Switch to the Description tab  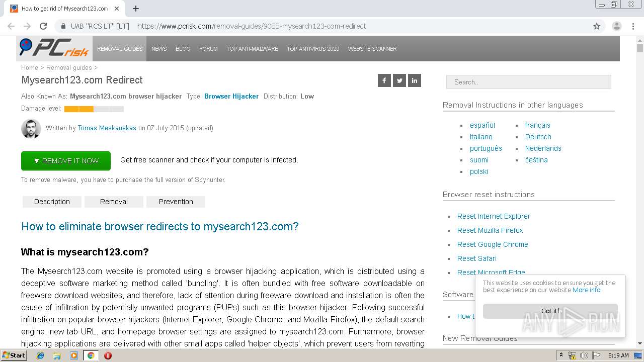coord(52,202)
